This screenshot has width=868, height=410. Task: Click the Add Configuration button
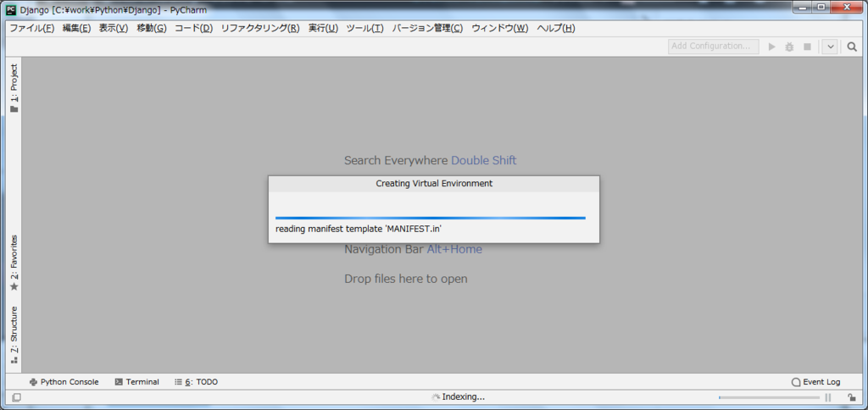tap(714, 47)
